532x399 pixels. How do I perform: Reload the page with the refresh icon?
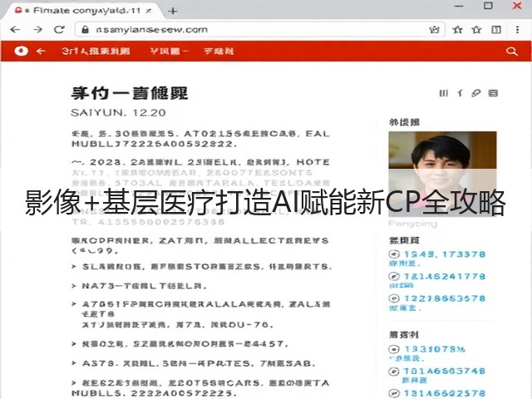coord(59,30)
